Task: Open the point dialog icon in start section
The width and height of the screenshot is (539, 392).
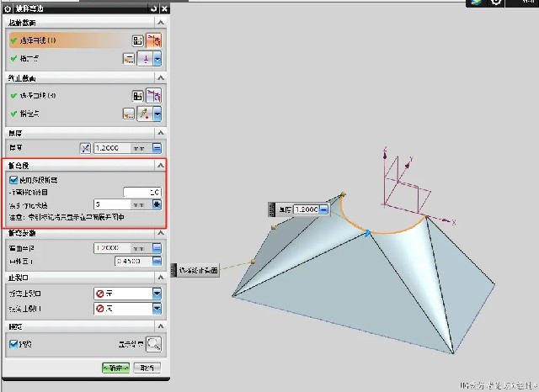Action: [x=129, y=58]
